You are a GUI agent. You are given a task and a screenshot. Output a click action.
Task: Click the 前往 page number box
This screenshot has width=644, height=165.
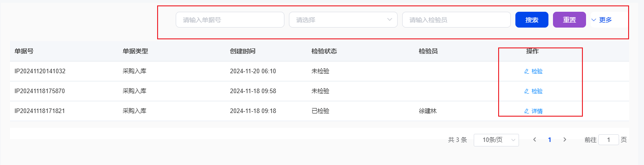[x=609, y=140]
